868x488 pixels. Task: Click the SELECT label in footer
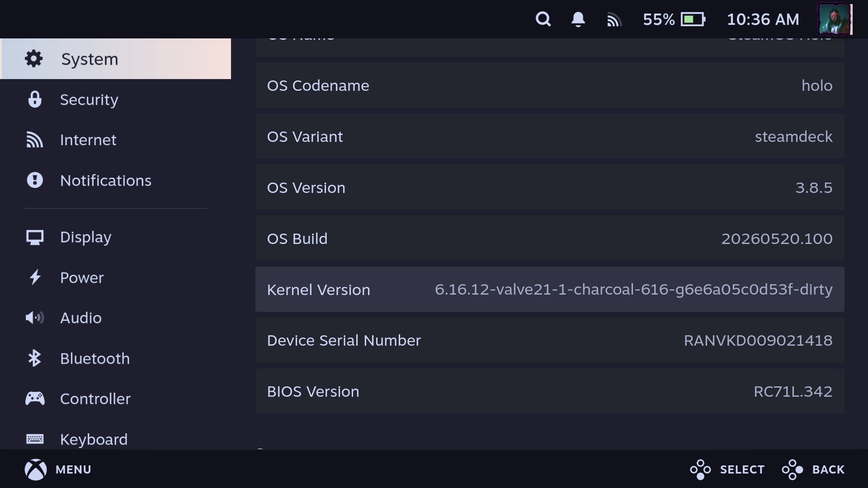(742, 469)
